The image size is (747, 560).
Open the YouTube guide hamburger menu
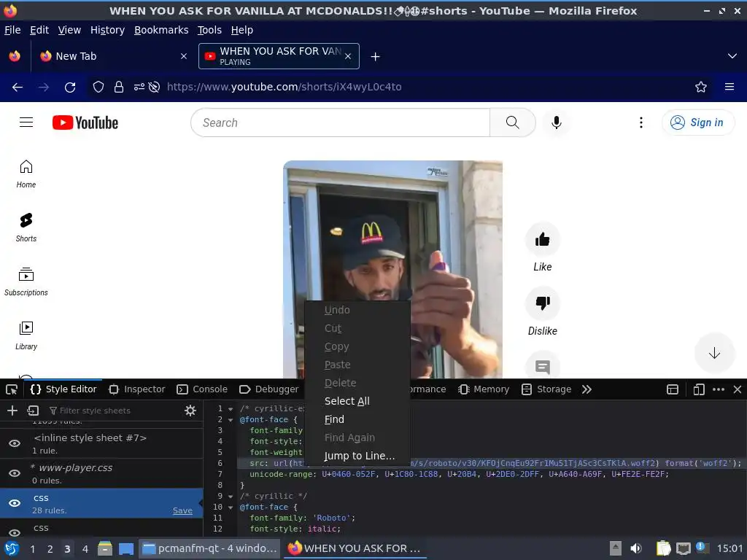(x=26, y=122)
